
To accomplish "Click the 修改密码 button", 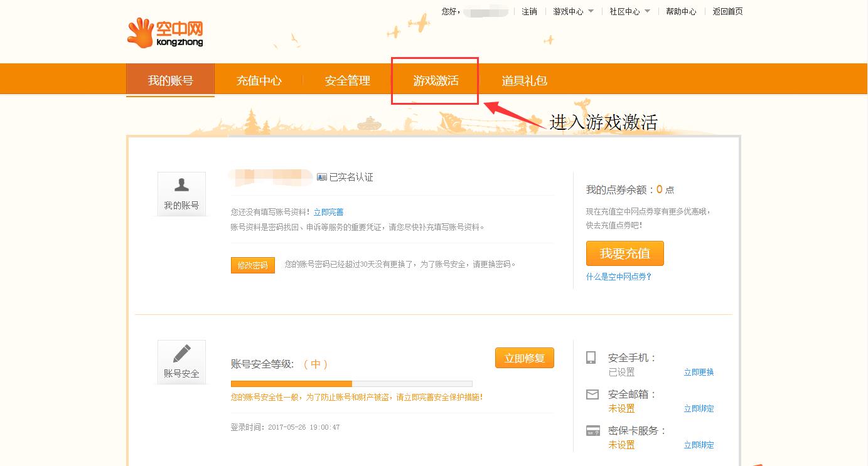I will (x=252, y=265).
